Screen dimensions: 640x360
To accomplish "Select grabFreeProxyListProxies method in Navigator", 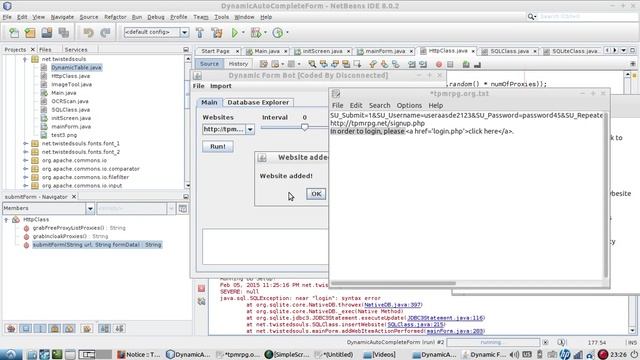I will 79,228.
